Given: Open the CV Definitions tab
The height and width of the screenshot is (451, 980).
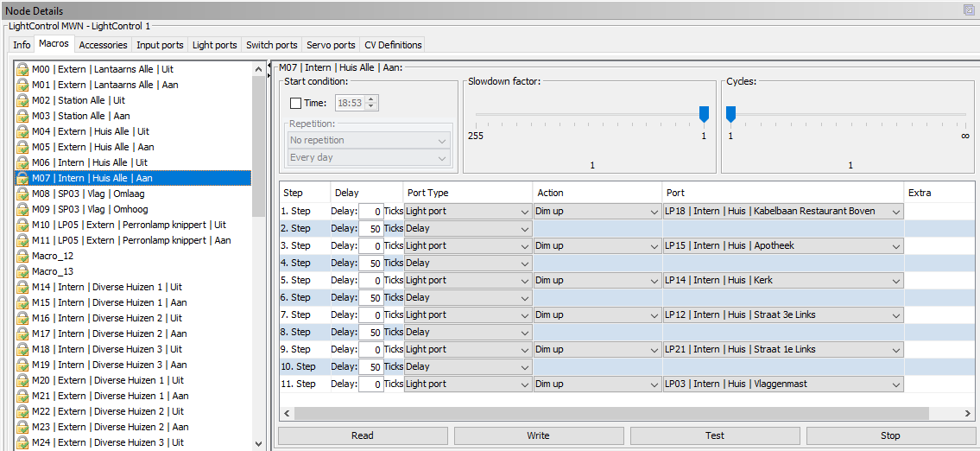Looking at the screenshot, I should click(393, 45).
